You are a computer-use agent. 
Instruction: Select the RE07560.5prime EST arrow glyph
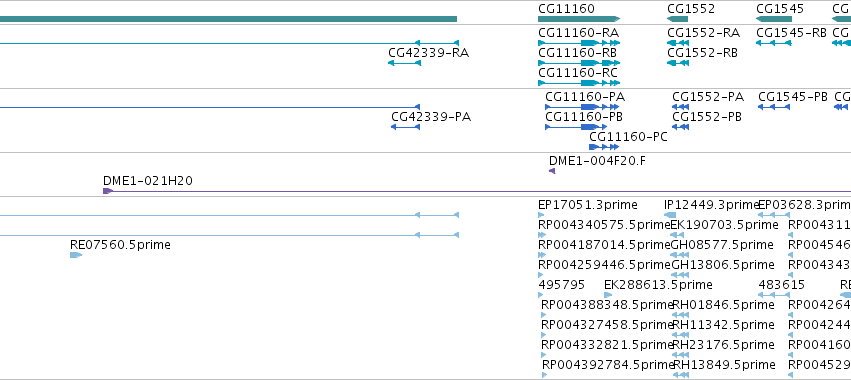76,255
